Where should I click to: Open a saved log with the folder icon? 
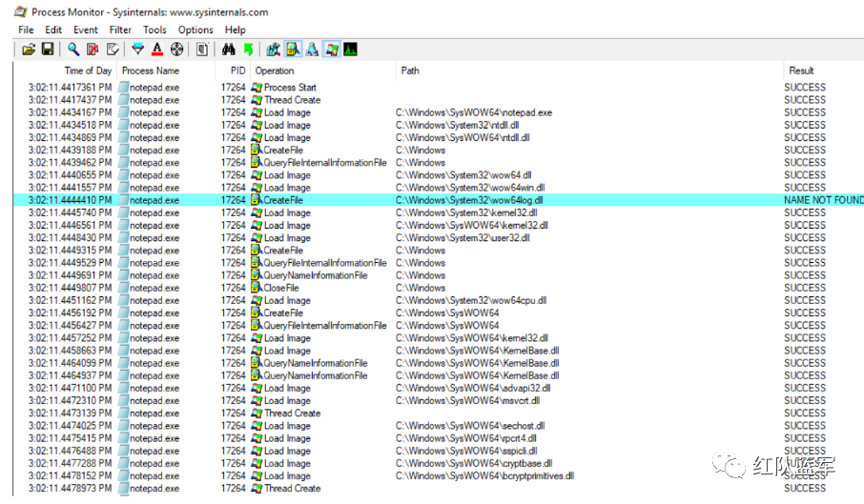28,50
